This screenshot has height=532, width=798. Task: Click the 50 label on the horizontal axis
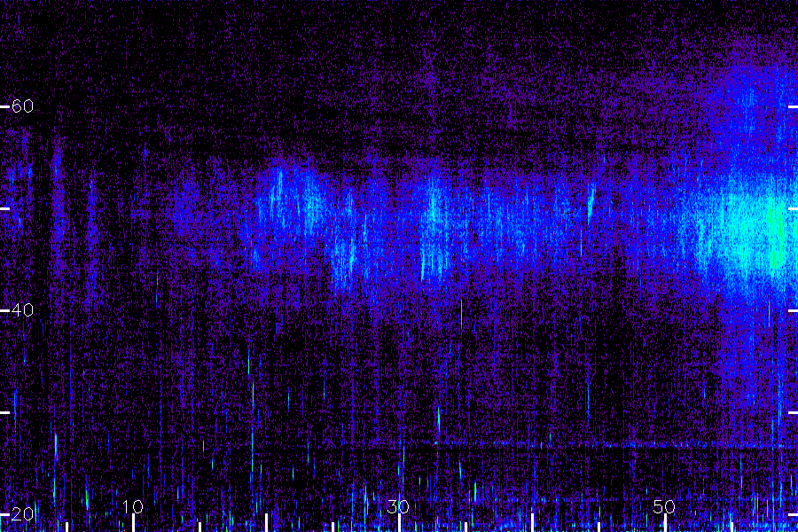pyautogui.click(x=664, y=506)
